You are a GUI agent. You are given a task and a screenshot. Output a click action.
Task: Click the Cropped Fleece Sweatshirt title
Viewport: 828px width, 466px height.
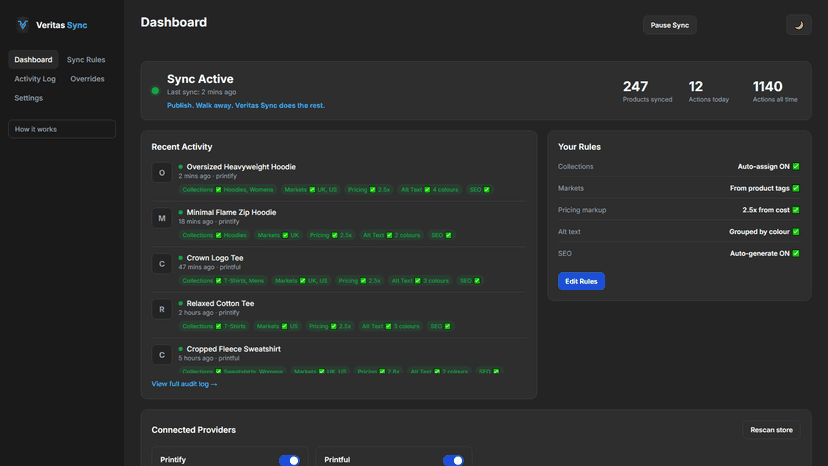(x=233, y=349)
